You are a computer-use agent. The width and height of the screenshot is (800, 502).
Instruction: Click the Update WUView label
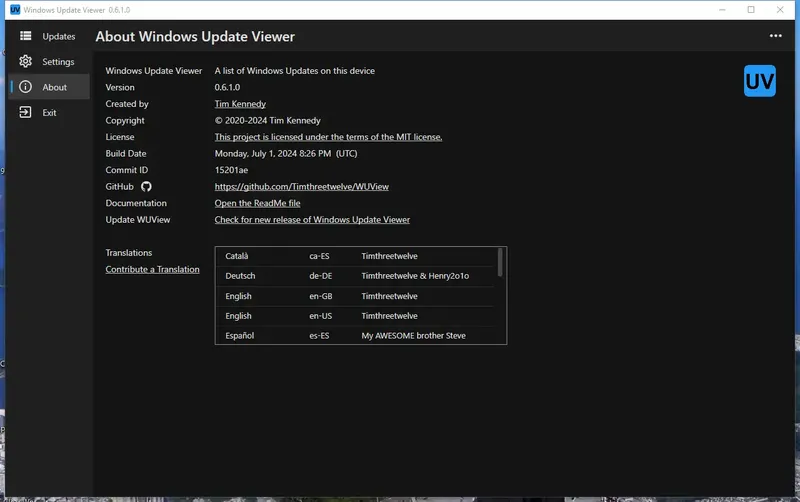[x=138, y=220]
